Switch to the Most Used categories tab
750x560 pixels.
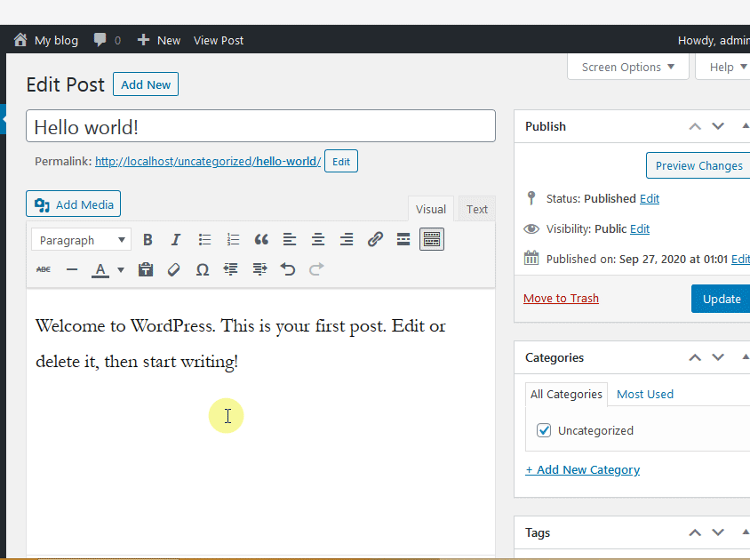coord(644,394)
